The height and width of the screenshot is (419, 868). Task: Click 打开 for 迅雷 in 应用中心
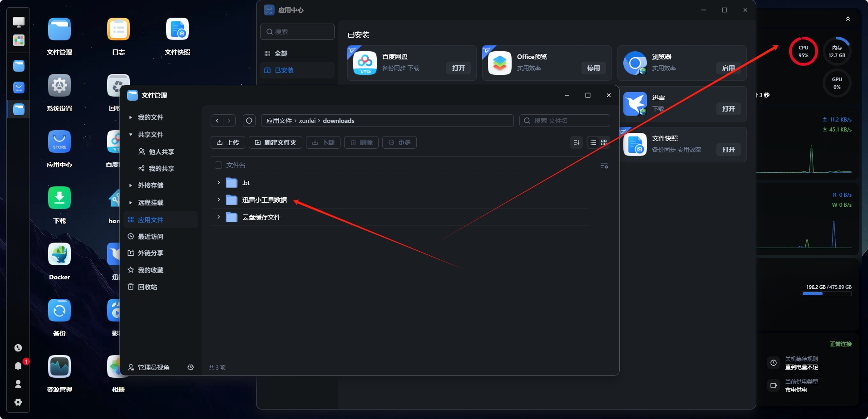tap(729, 109)
